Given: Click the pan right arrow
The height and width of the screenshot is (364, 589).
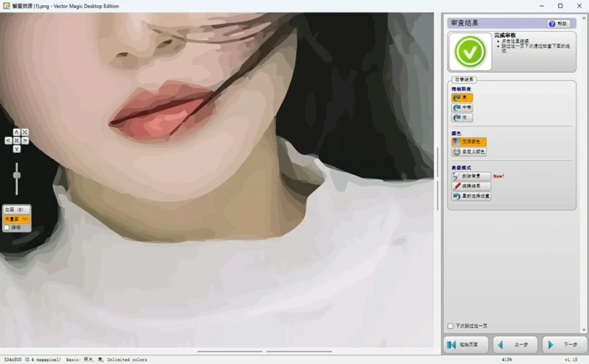Looking at the screenshot, I should point(25,140).
